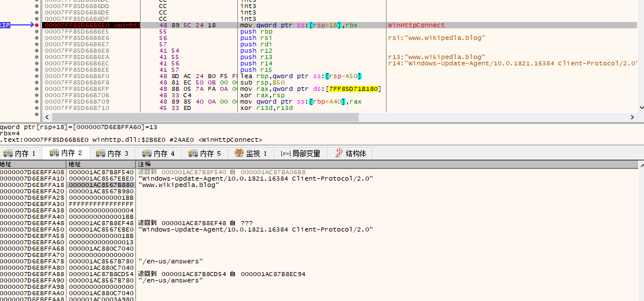Show the 局部变量 local variables tab

point(301,153)
